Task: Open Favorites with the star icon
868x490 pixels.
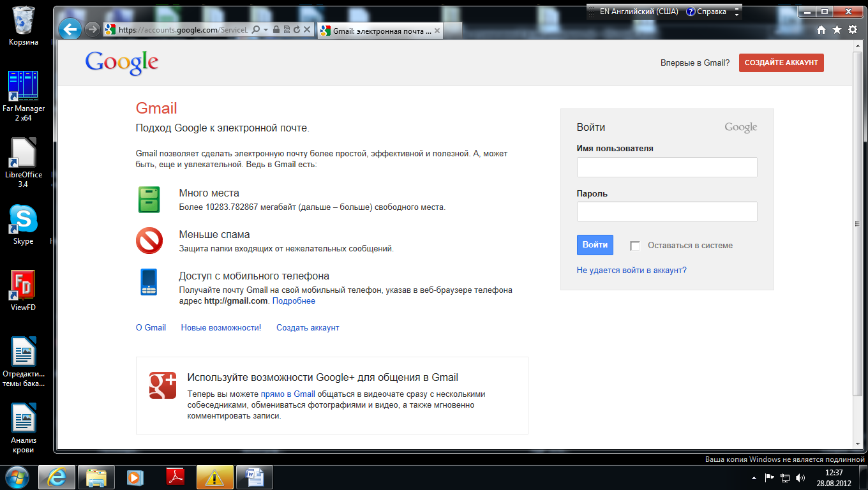Action: click(x=837, y=29)
